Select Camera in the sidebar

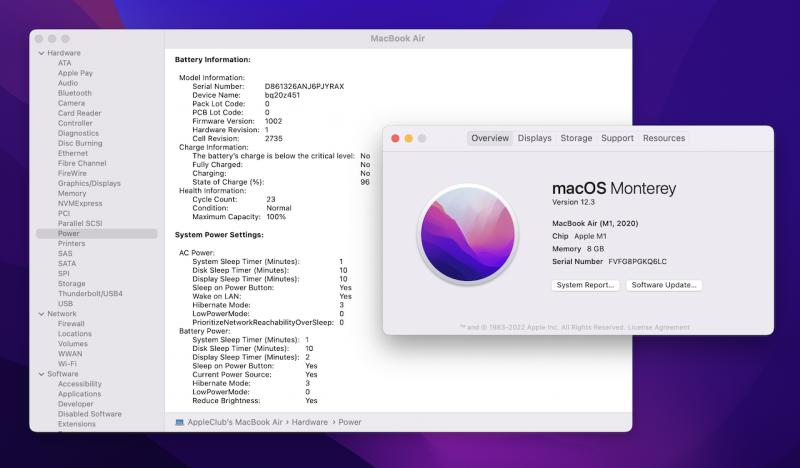click(71, 103)
